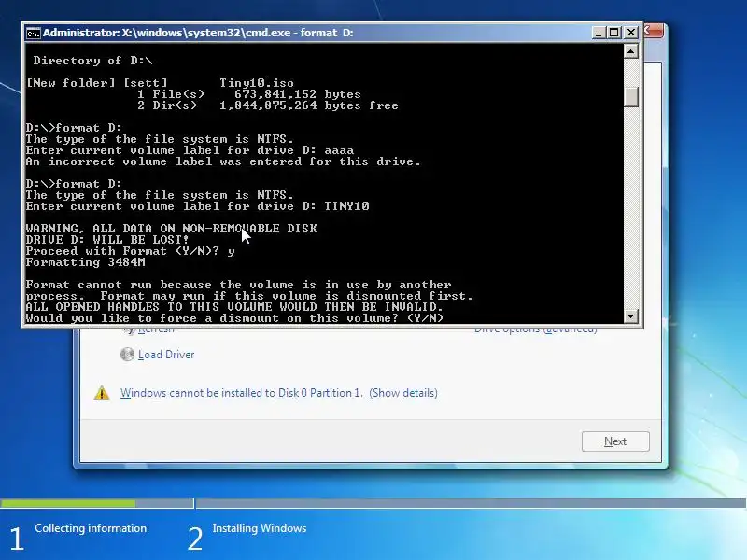747x560 pixels.
Task: Click the cmd title bar text 'format D:'
Action: (x=327, y=33)
